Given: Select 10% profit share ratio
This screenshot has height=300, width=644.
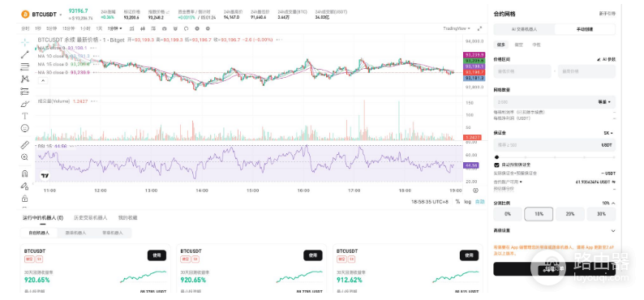Looking at the screenshot, I should 539,214.
